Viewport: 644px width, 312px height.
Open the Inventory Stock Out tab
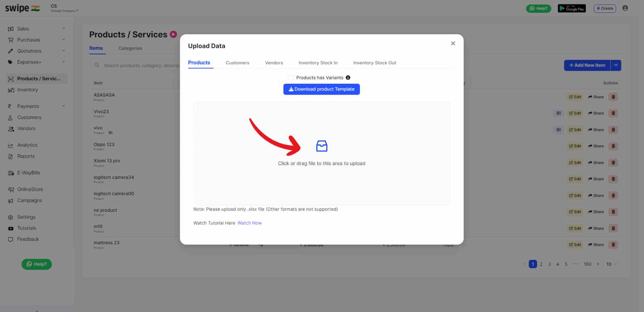coord(374,63)
